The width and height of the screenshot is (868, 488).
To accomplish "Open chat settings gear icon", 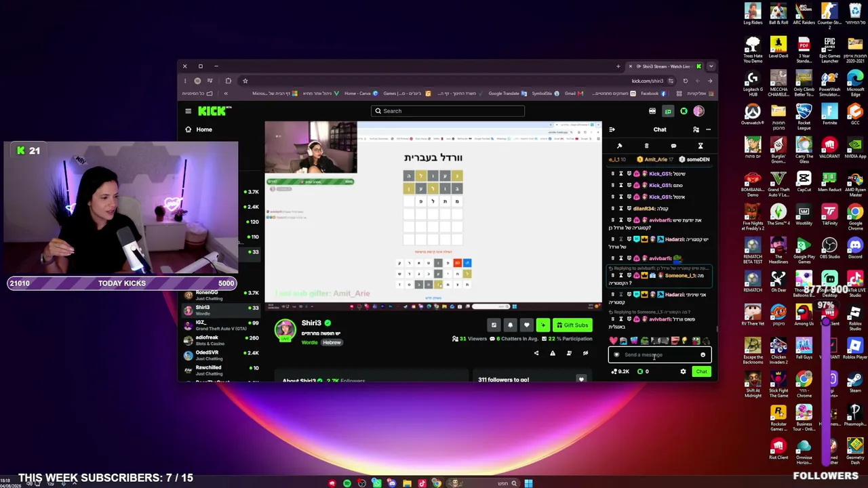I will click(683, 371).
